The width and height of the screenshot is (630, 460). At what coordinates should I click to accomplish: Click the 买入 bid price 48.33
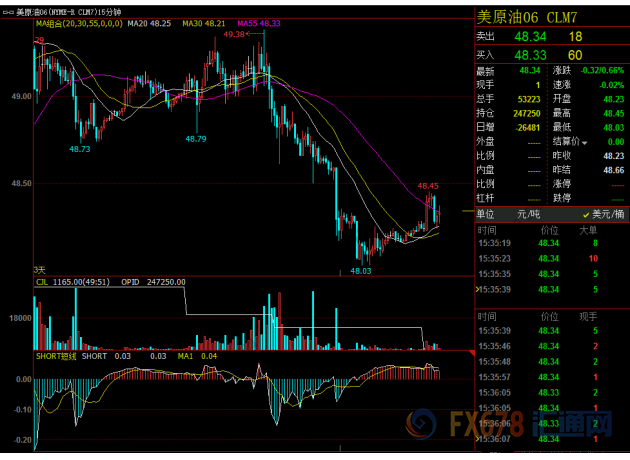click(530, 54)
